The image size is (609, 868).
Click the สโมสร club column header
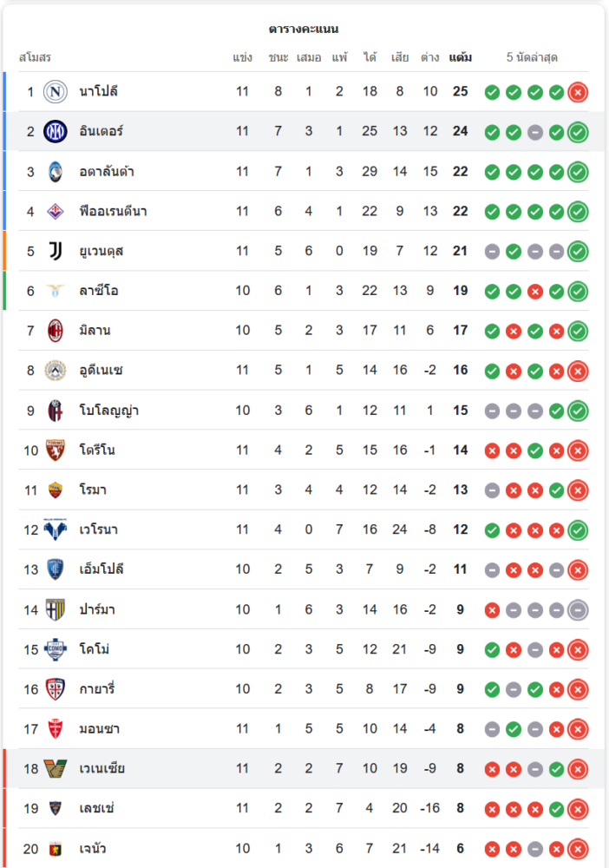[36, 58]
